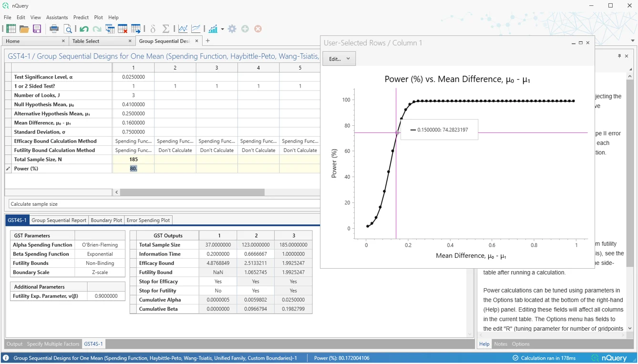Click the settings gear icon in toolbar
This screenshot has width=638, height=364.
pos(232,29)
